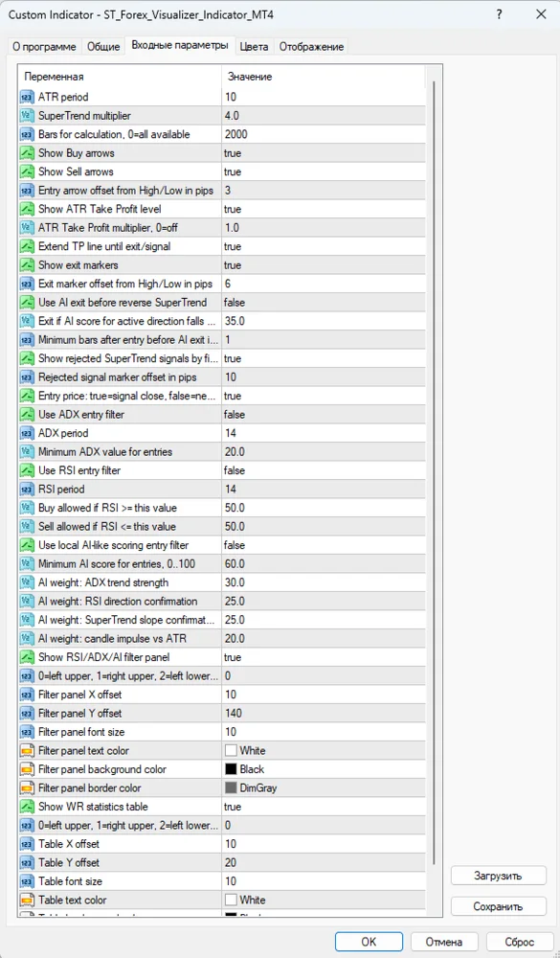Viewport: 560px width, 958px height.
Task: Click the DimGray swatch of Filter panel border color
Action: pyautogui.click(x=231, y=788)
